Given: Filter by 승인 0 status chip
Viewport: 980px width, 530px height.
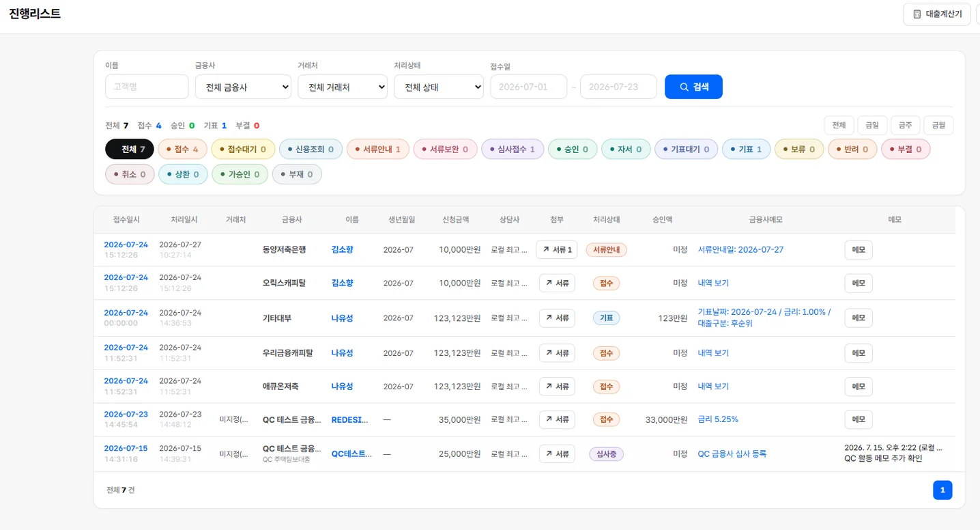Looking at the screenshot, I should (573, 149).
